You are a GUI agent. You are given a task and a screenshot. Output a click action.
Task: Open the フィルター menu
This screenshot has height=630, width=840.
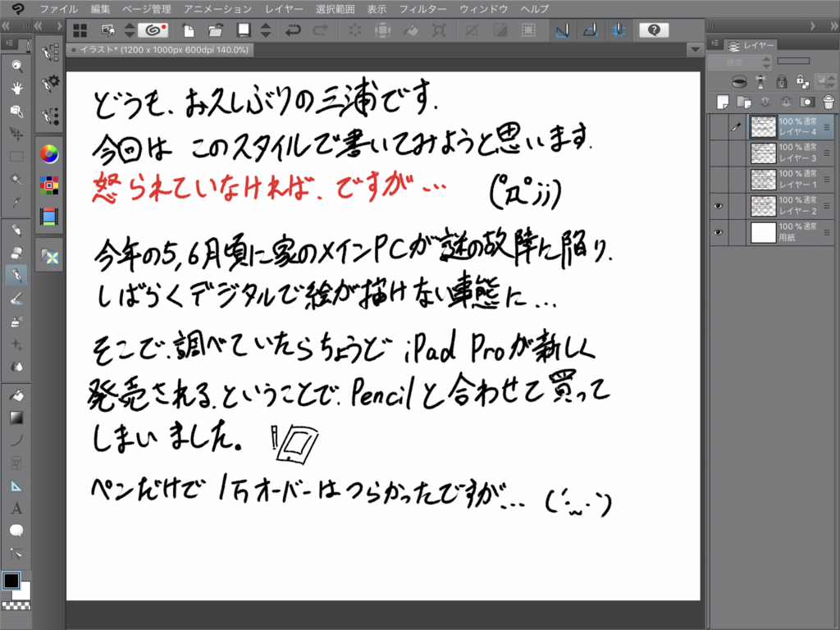421,10
